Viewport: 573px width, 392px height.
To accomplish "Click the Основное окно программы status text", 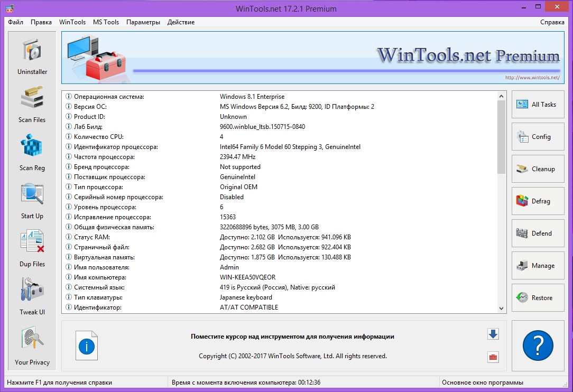I will [x=483, y=382].
